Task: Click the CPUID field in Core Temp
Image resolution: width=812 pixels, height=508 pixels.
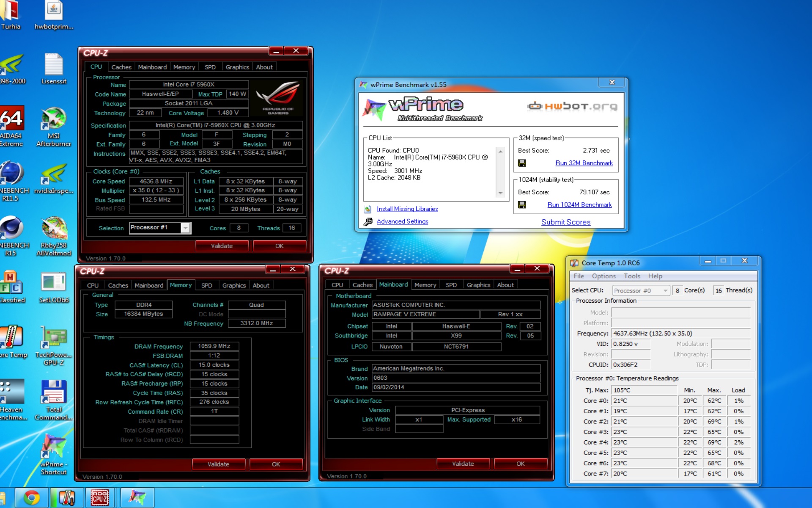Action: [631, 365]
